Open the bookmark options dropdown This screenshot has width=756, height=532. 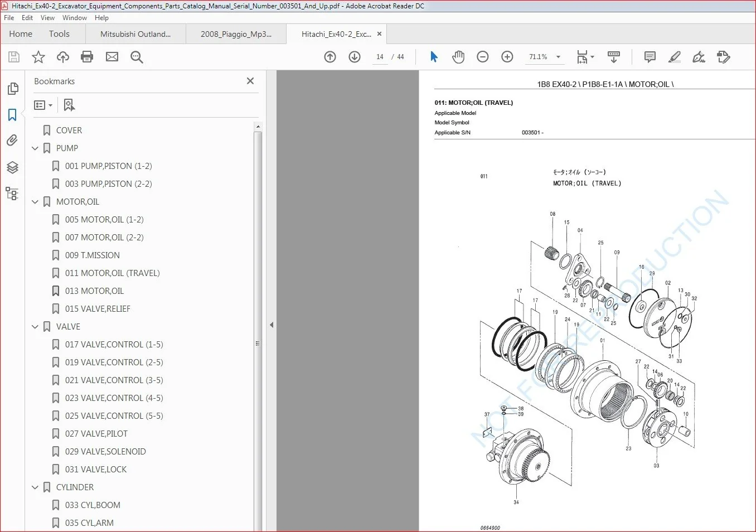click(x=43, y=105)
